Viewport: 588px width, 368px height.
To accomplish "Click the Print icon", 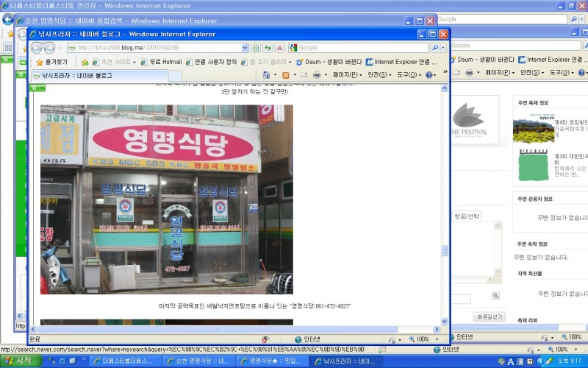I will coord(317,75).
